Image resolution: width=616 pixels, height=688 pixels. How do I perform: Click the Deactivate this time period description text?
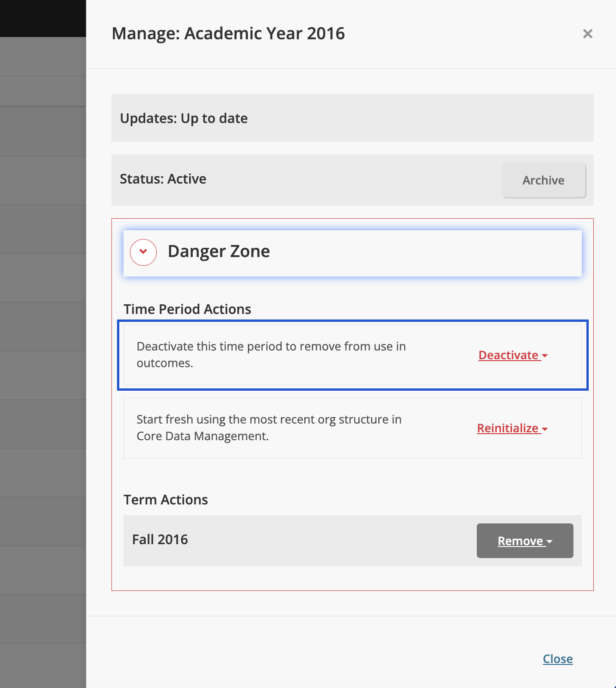[x=271, y=355]
